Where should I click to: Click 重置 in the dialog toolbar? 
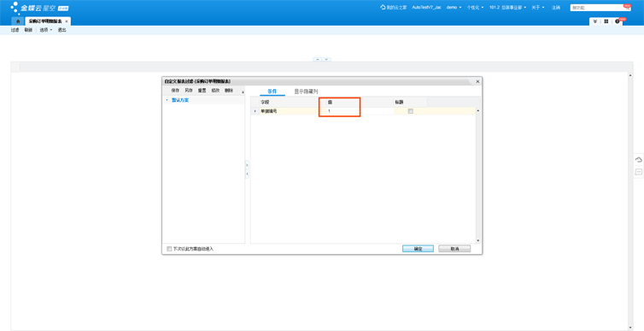(202, 91)
